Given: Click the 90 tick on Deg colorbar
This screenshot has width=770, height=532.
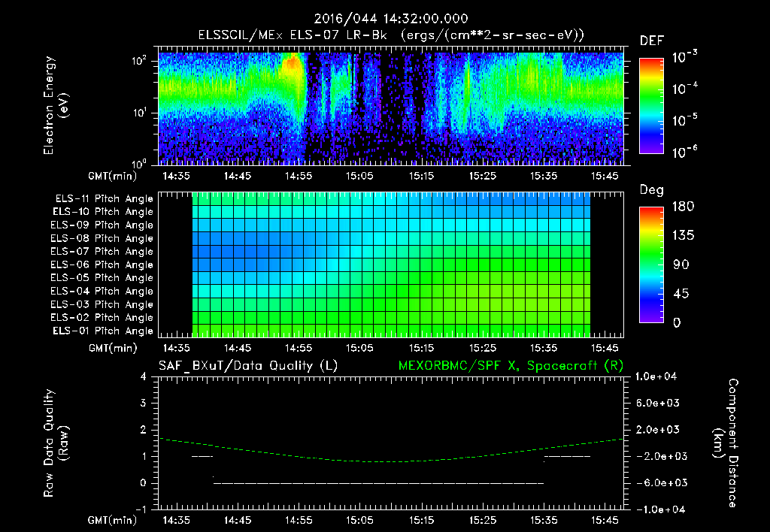Looking at the screenshot, I should pos(681,265).
